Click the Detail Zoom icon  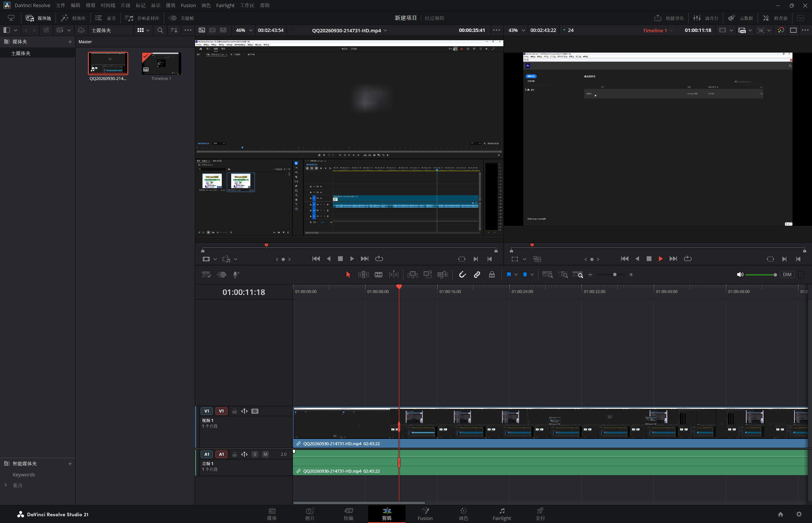563,275
